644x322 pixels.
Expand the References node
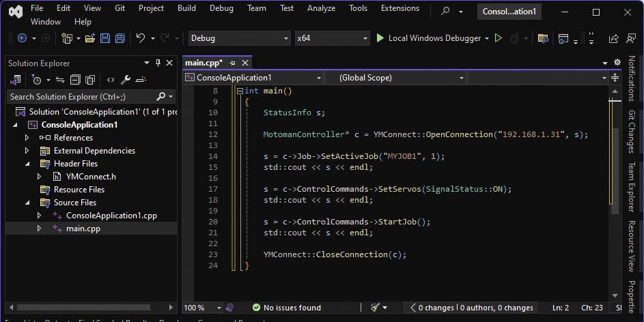[x=27, y=138]
